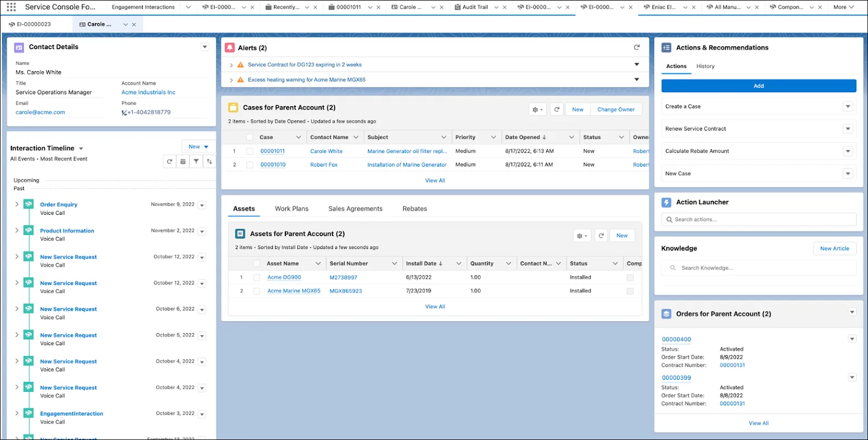Refresh the Cases for Parent Account list
The width and height of the screenshot is (868, 440).
(x=557, y=110)
